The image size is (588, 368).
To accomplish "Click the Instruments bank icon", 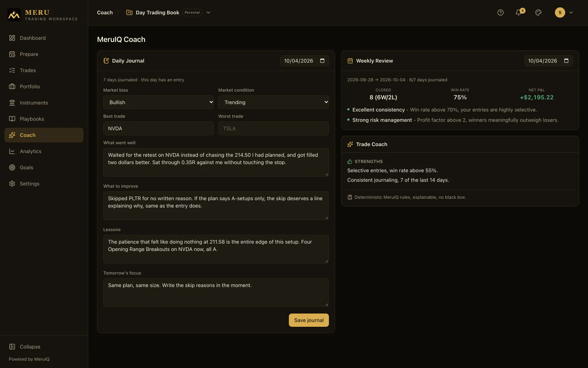I will point(12,103).
